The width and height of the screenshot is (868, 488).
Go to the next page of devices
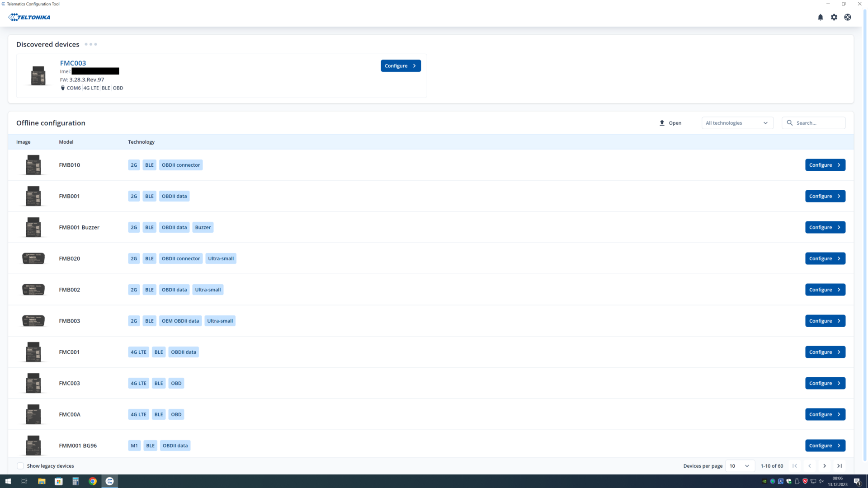tap(825, 466)
